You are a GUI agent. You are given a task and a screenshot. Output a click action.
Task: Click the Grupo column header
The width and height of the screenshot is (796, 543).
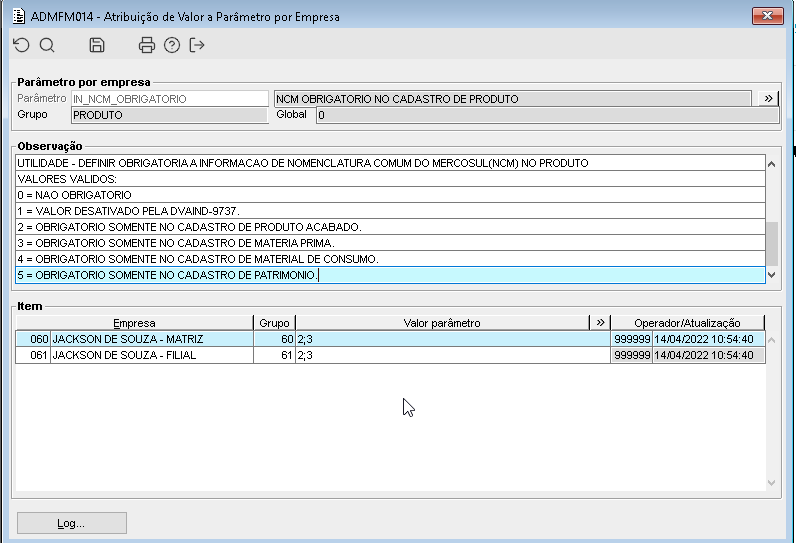click(274, 323)
